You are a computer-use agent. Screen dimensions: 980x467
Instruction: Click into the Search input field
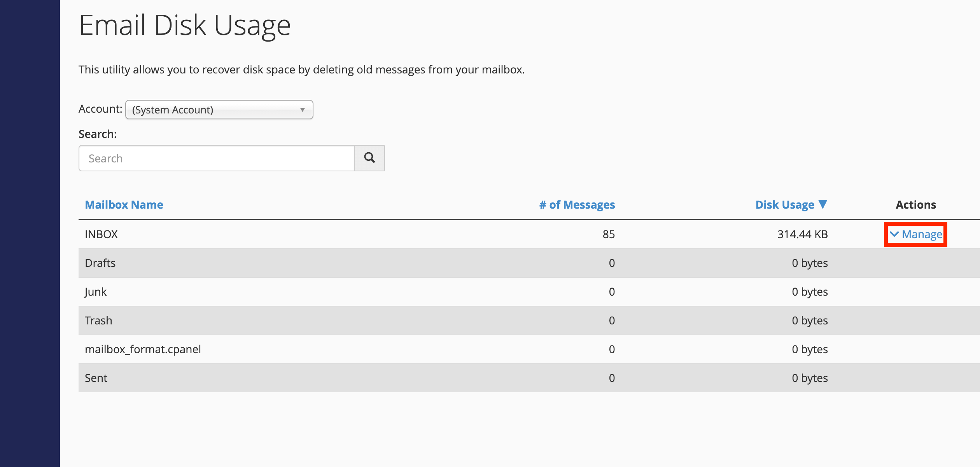tap(217, 158)
